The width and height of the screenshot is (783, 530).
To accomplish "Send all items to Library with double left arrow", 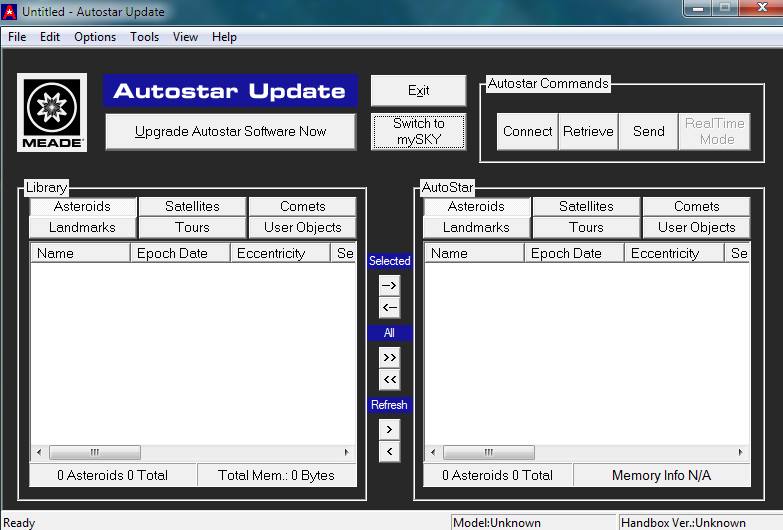I will pos(389,379).
